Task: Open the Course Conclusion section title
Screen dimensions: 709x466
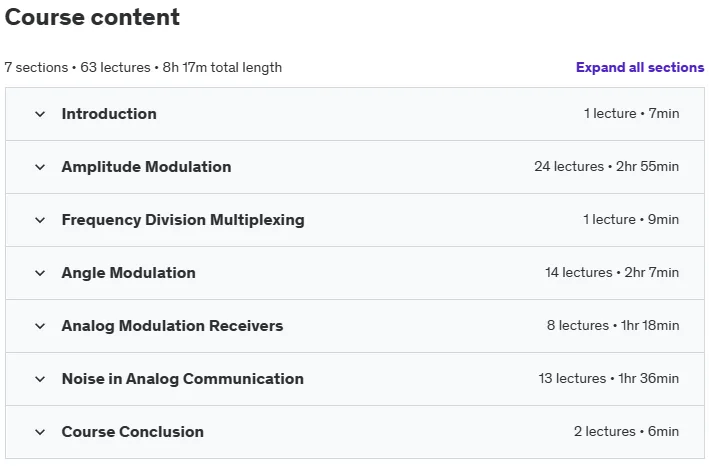Action: pos(132,432)
